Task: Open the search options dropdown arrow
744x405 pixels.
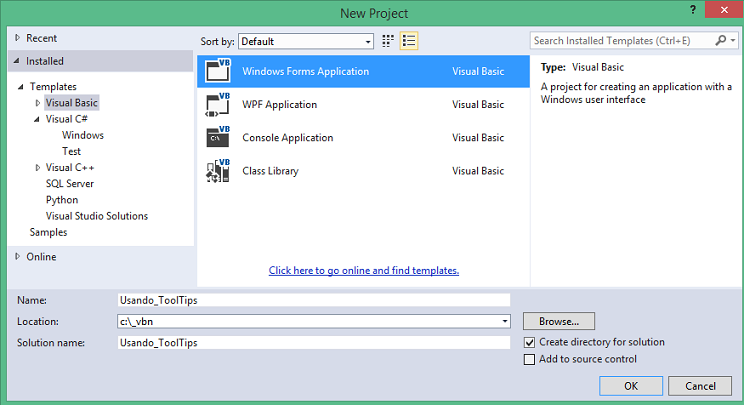Action: pyautogui.click(x=733, y=41)
